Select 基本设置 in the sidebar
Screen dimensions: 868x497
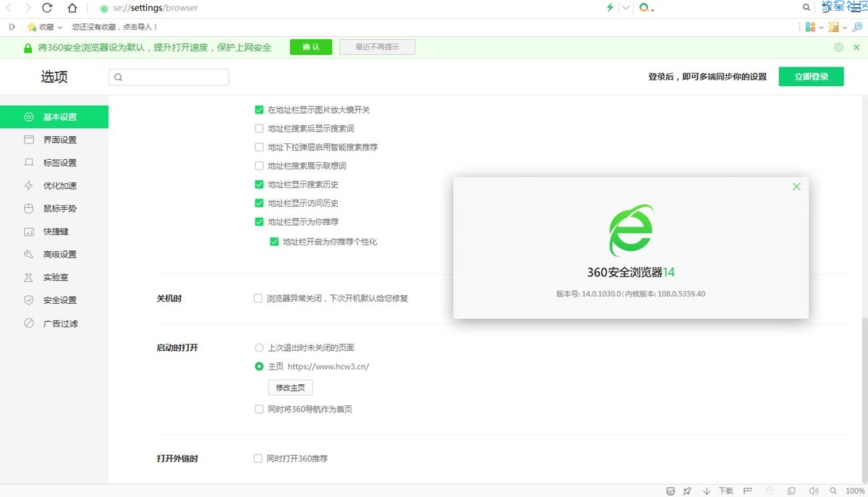tap(54, 116)
